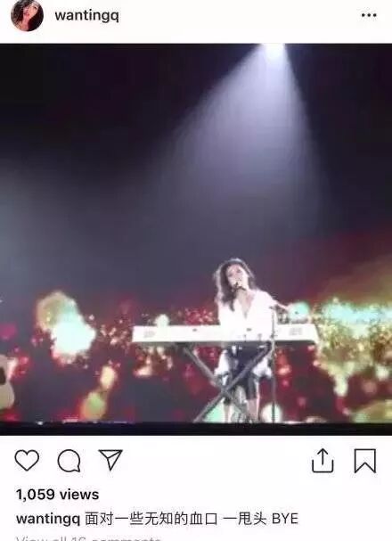Show who viewed via 1,059 views
This screenshot has height=541, width=392.
tap(58, 495)
